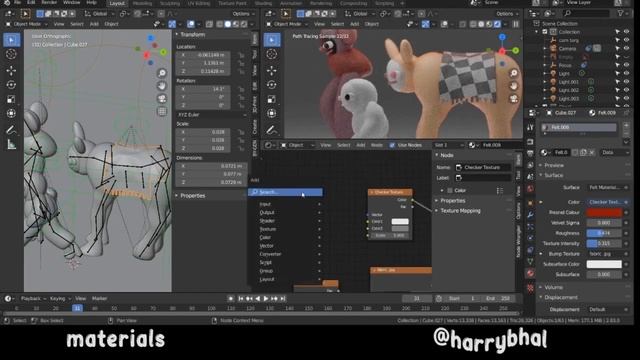Click the Checker Texture name field

[483, 167]
